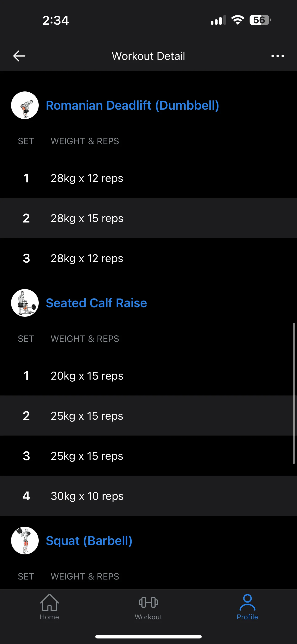Select Seated Calf Raise 30kg x 10 reps set
Image resolution: width=297 pixels, height=644 pixels.
point(148,496)
